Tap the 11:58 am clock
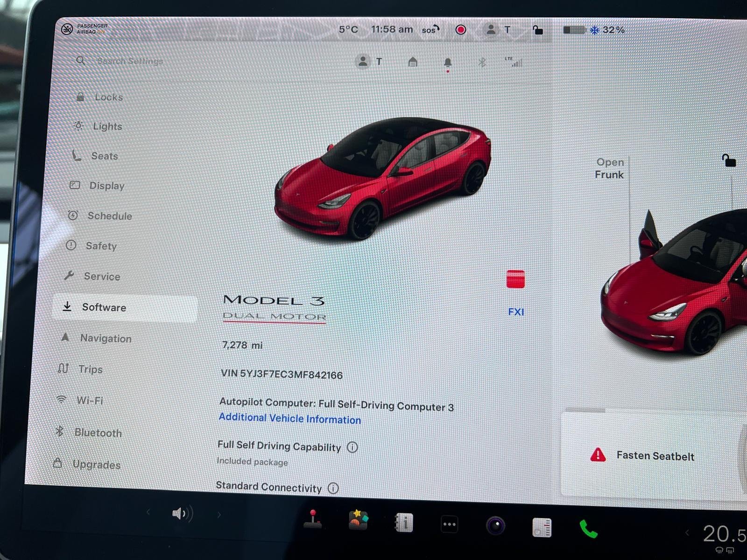Screen dimensions: 747x560 392,29
